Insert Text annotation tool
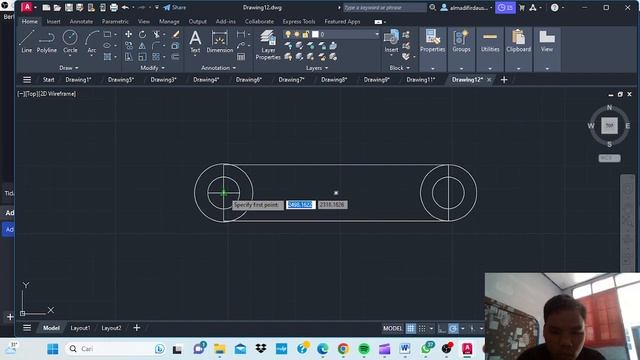 click(195, 41)
